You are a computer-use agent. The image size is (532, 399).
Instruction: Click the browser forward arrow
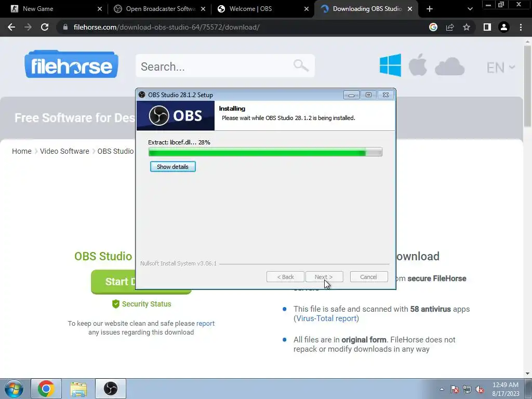coord(28,27)
